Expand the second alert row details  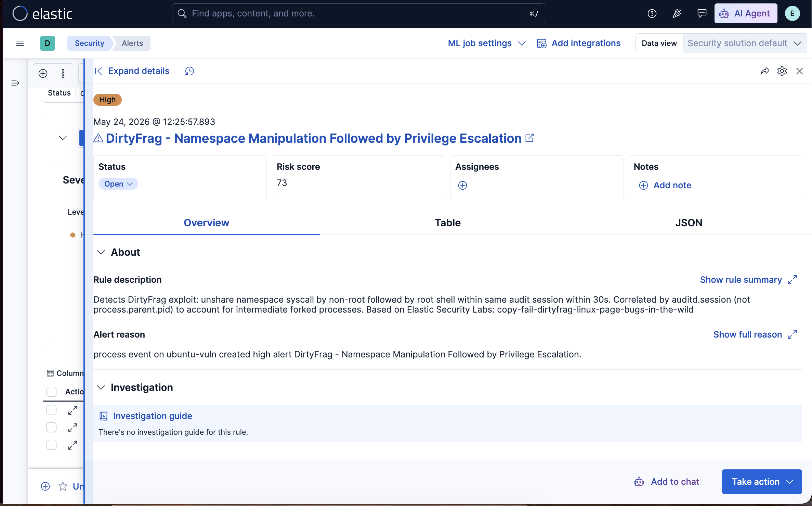click(x=73, y=428)
